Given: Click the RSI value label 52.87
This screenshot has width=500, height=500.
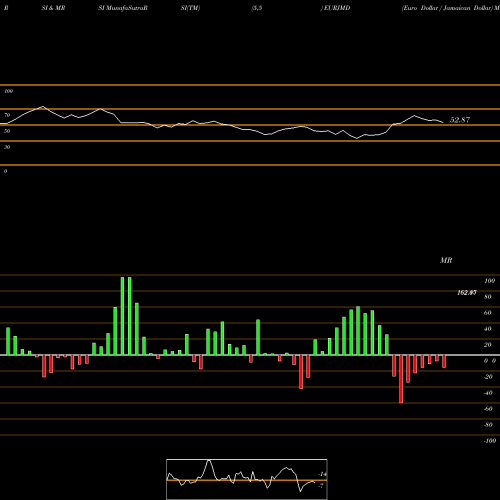Looking at the screenshot, I should pyautogui.click(x=460, y=120).
